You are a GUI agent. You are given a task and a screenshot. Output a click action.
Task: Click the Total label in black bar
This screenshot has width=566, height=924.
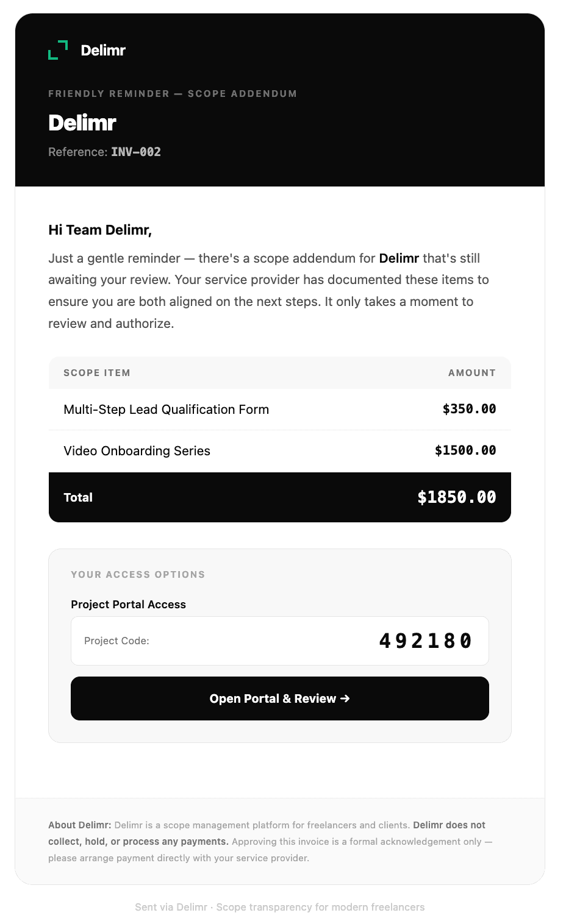tap(78, 497)
